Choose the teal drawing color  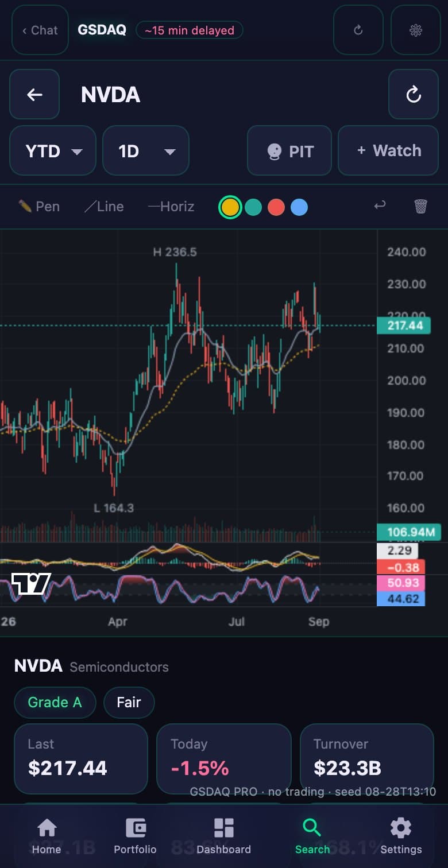(x=253, y=207)
